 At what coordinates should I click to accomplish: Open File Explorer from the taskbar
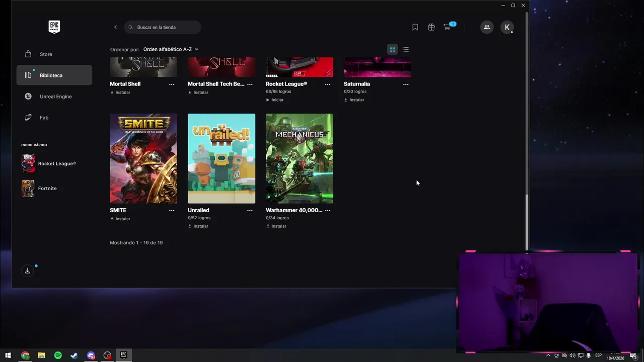click(41, 355)
